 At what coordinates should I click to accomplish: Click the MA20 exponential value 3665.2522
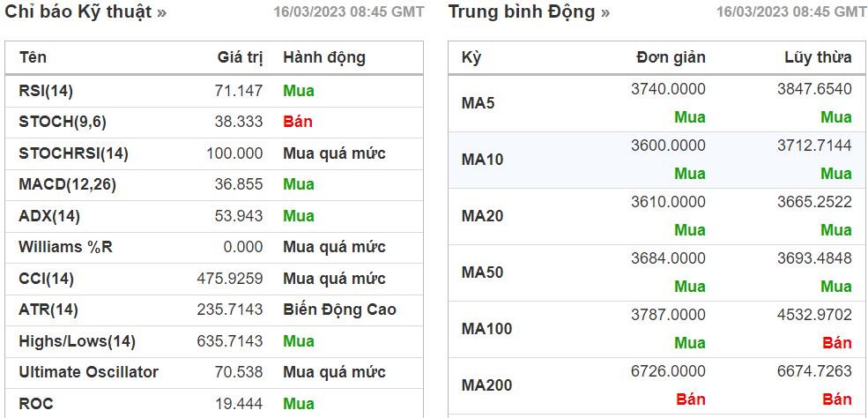click(x=814, y=202)
